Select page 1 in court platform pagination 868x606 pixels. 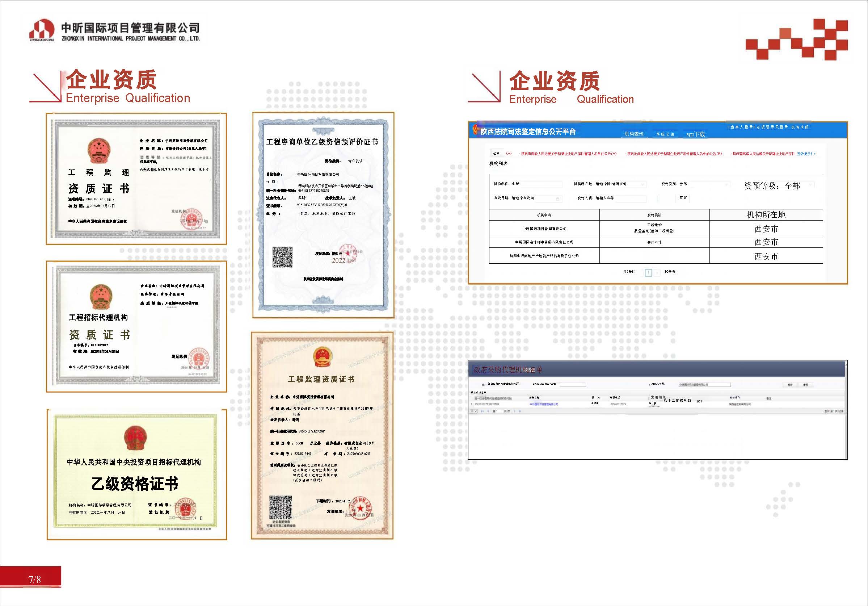click(648, 272)
